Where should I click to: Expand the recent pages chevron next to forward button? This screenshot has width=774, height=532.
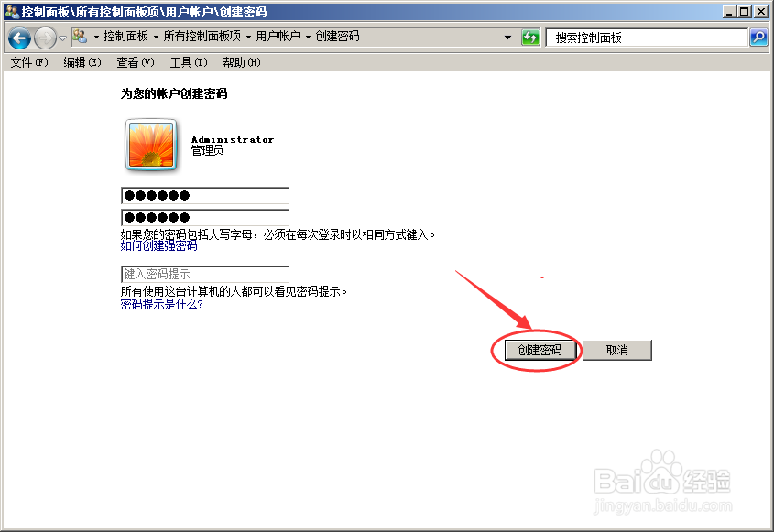60,37
